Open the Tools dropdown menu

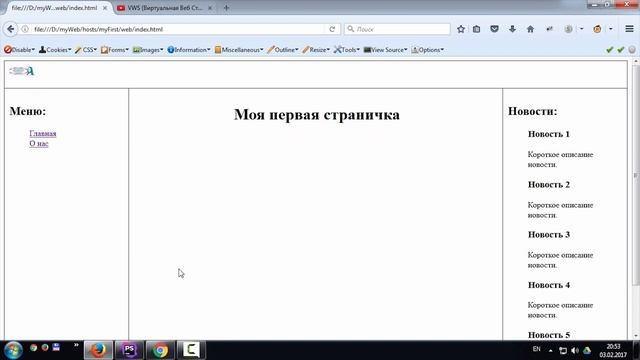click(x=347, y=50)
